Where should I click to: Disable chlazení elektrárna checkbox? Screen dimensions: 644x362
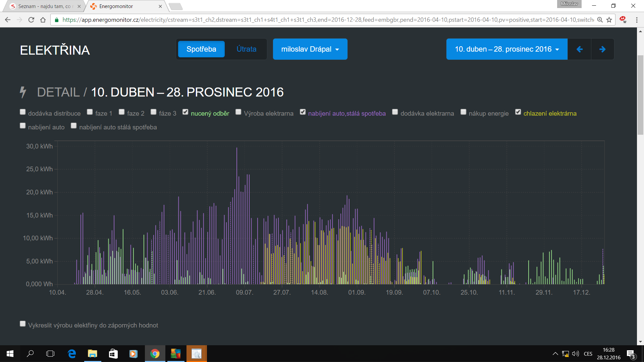518,112
